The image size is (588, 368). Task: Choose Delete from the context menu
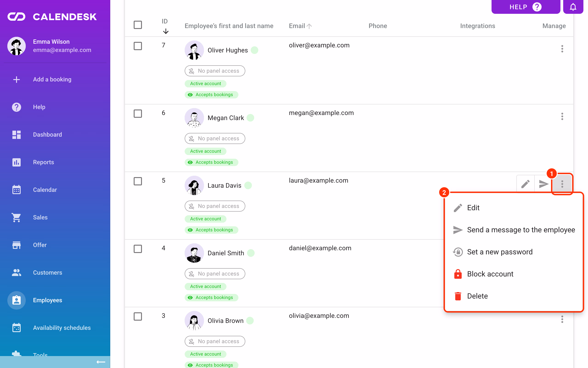[514, 296]
